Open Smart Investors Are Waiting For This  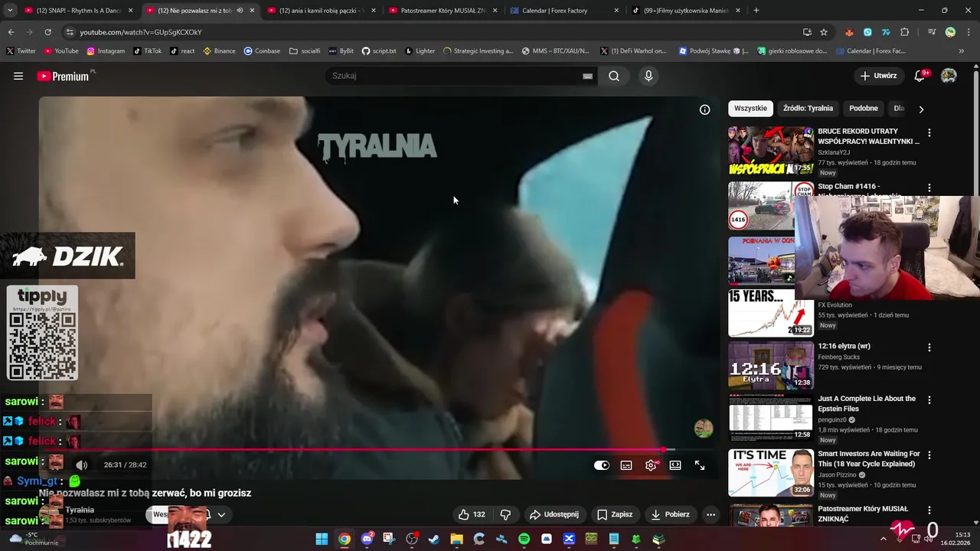pos(869,458)
